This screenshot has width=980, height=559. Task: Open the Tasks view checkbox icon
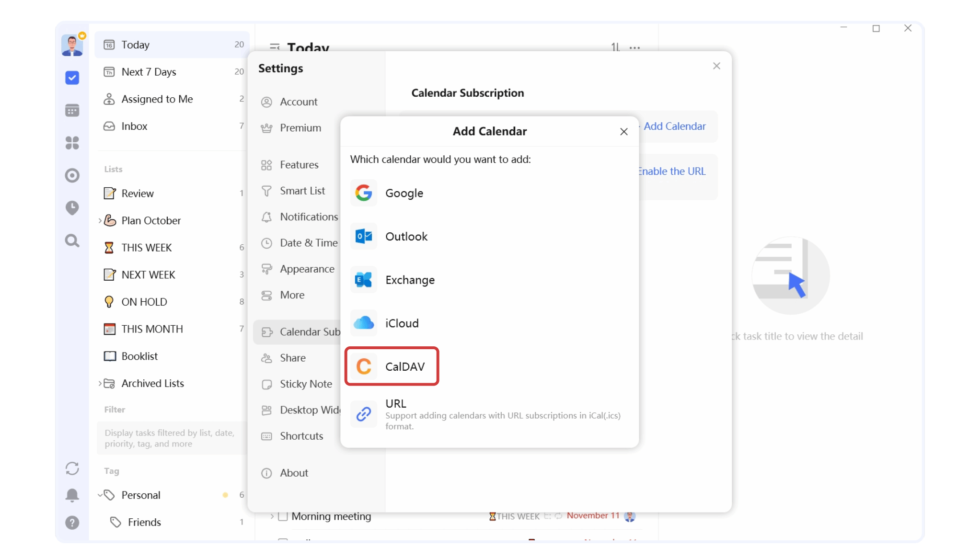(x=72, y=78)
